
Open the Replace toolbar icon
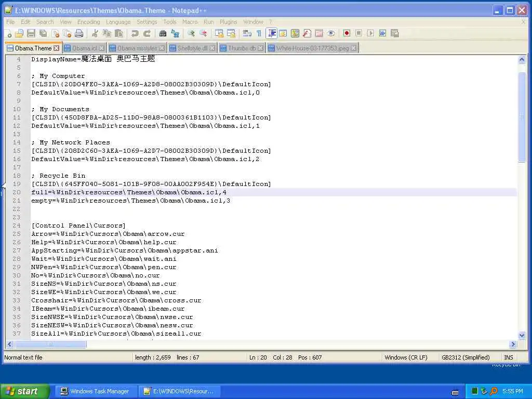pyautogui.click(x=175, y=33)
